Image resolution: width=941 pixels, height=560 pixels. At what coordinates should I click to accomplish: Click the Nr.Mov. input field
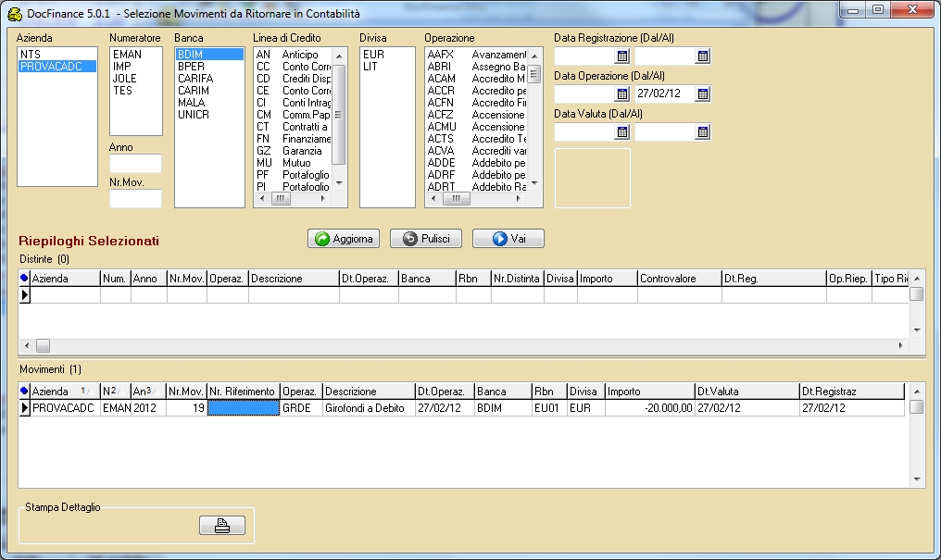[135, 198]
